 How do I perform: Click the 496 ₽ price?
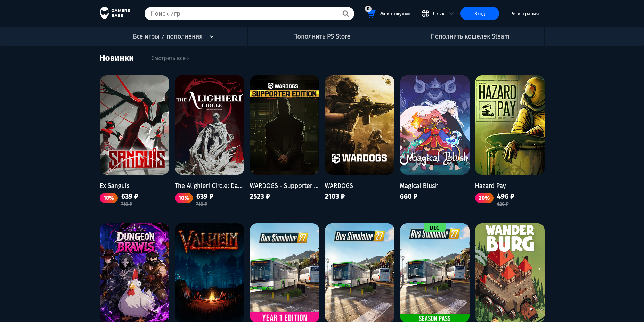(x=506, y=196)
